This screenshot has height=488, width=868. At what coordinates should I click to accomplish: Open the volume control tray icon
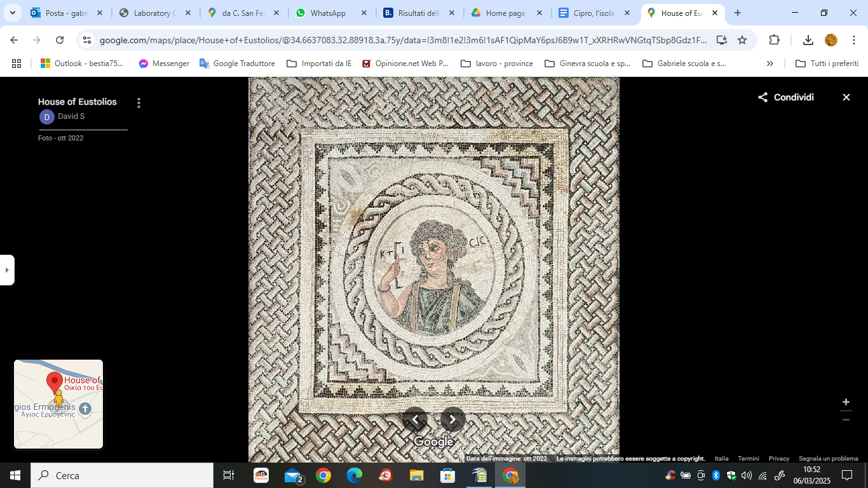pos(746,475)
